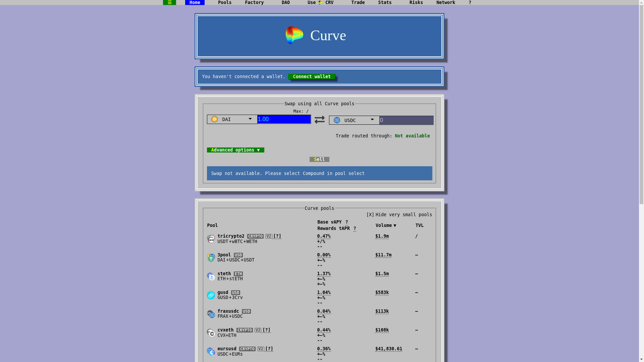Click the V2 tag on eursusd

261,349
